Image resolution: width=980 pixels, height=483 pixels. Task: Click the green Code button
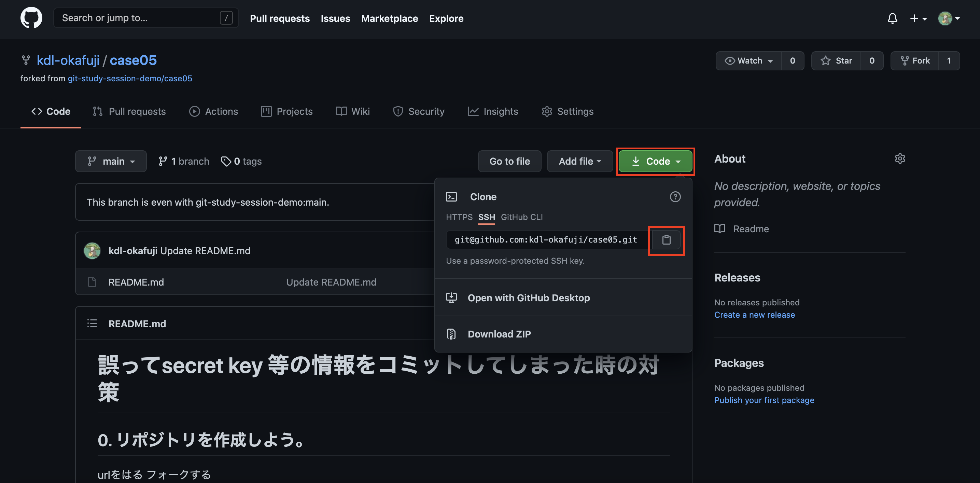click(655, 161)
